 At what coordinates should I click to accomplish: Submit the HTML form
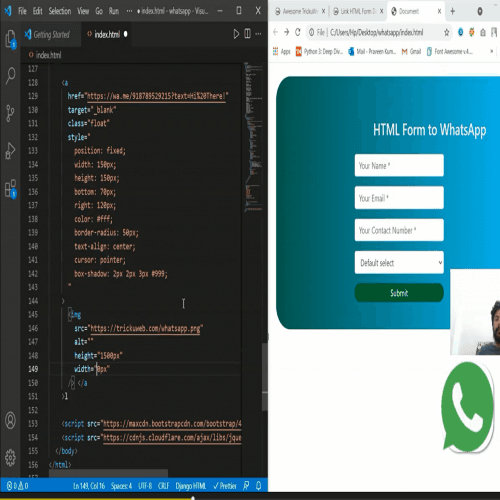(x=399, y=293)
